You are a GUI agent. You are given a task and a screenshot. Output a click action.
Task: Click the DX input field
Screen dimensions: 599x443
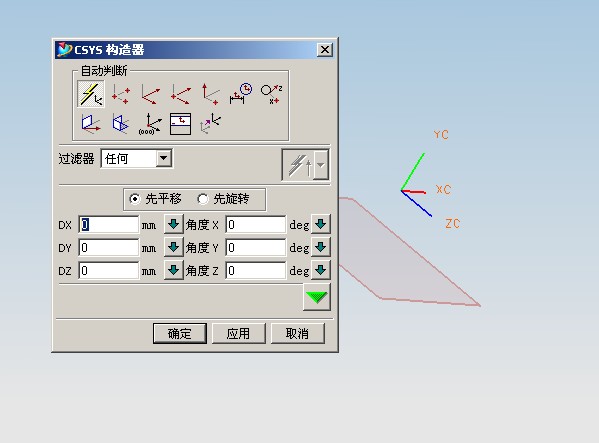click(x=109, y=225)
